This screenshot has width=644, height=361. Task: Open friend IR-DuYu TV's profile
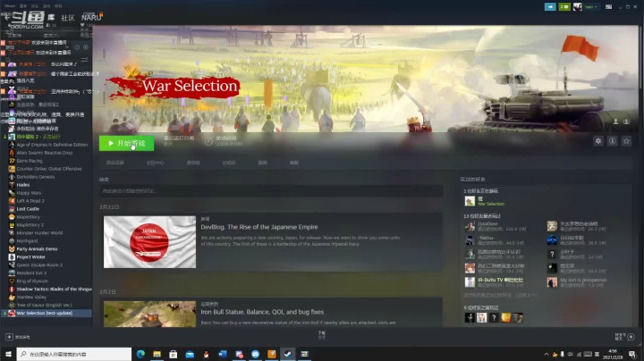click(x=500, y=280)
